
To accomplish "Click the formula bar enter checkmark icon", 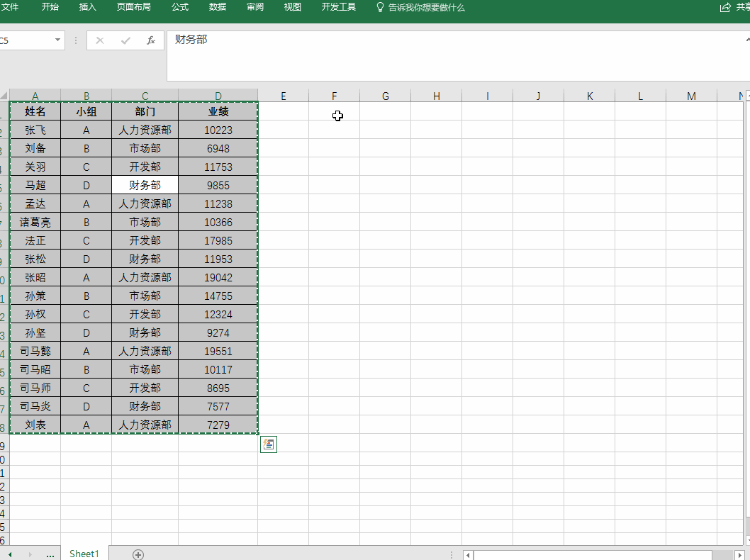I will pos(125,40).
